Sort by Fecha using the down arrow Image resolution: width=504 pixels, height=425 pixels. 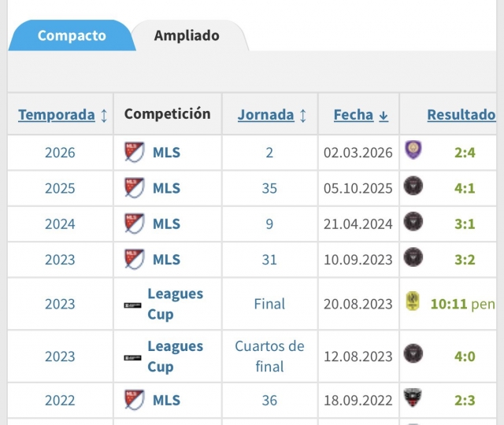(x=384, y=116)
